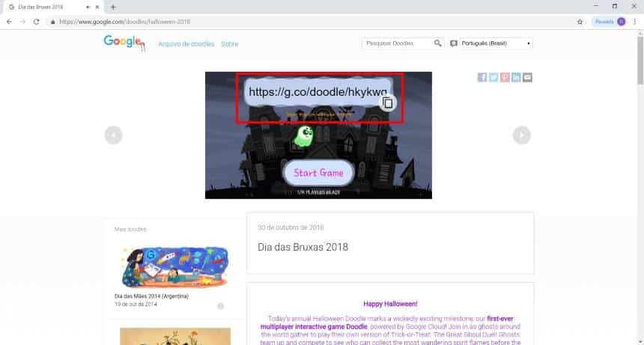Reload the page
644x345 pixels.
tap(36, 22)
